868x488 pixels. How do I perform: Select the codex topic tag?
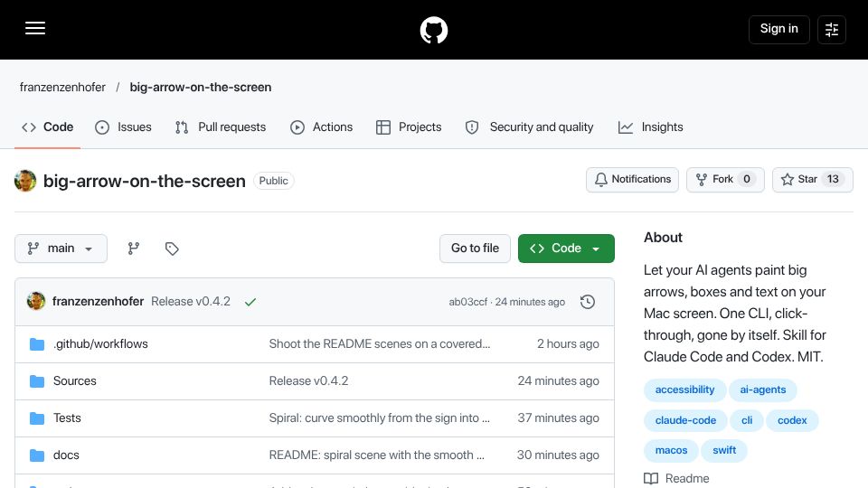tap(792, 420)
